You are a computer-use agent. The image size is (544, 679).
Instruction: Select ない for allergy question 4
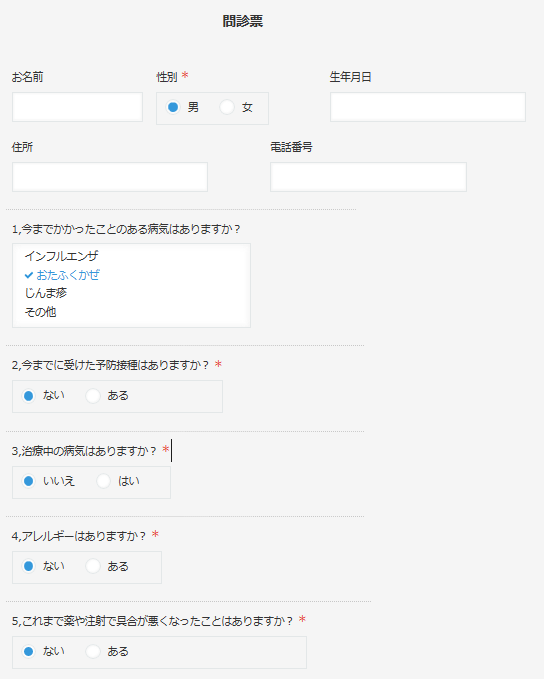click(x=29, y=566)
